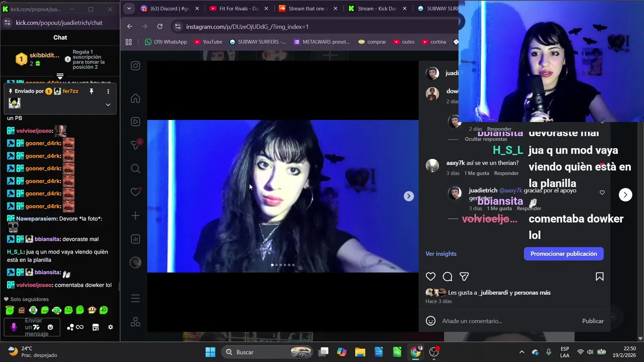Collapse replies with 'Ocultar respuestas'

point(486,139)
